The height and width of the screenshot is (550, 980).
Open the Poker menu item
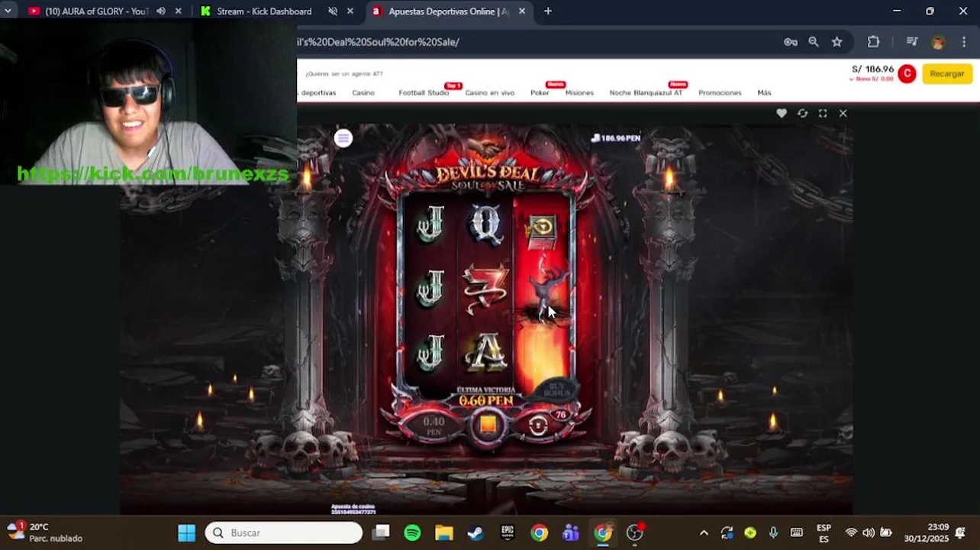pos(540,92)
